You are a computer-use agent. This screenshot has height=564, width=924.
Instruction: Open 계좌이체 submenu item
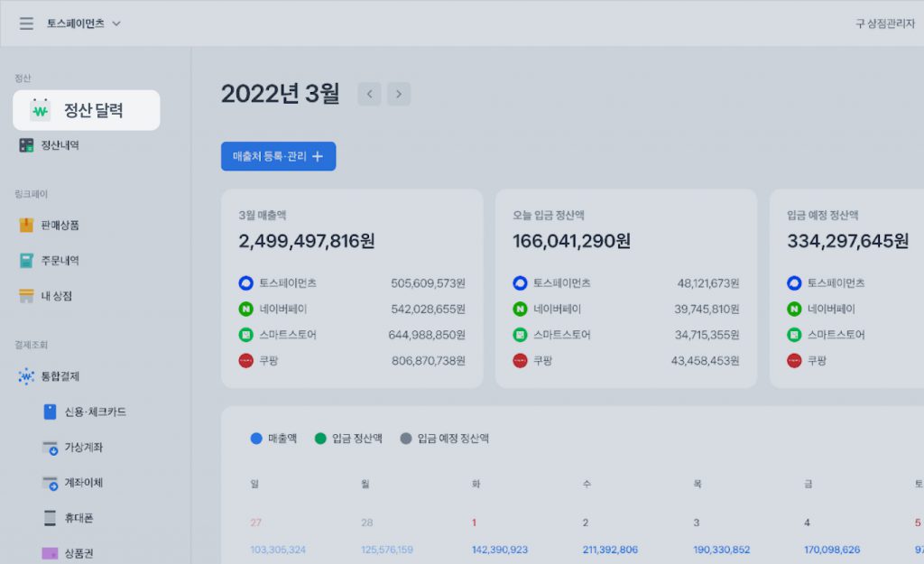[83, 483]
